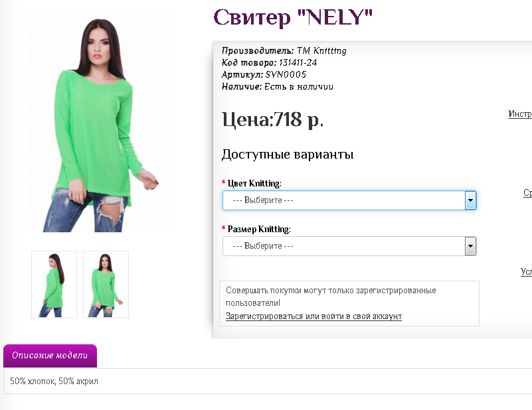Click the Артикул SVN0005 text

264,75
